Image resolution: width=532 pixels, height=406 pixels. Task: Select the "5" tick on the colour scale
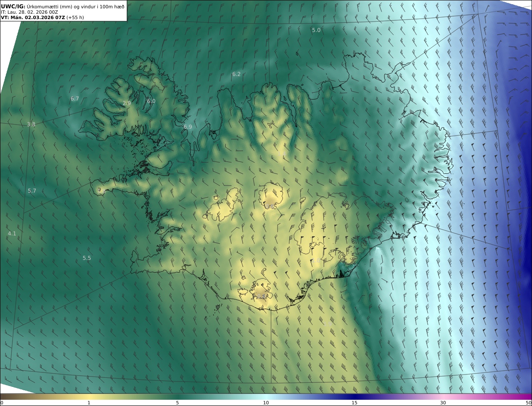click(x=177, y=403)
